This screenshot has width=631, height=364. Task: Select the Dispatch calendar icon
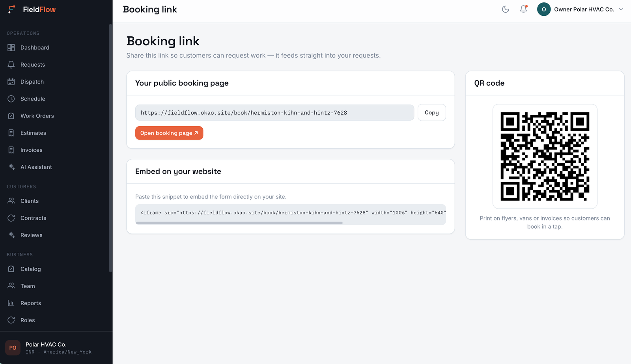point(11,82)
